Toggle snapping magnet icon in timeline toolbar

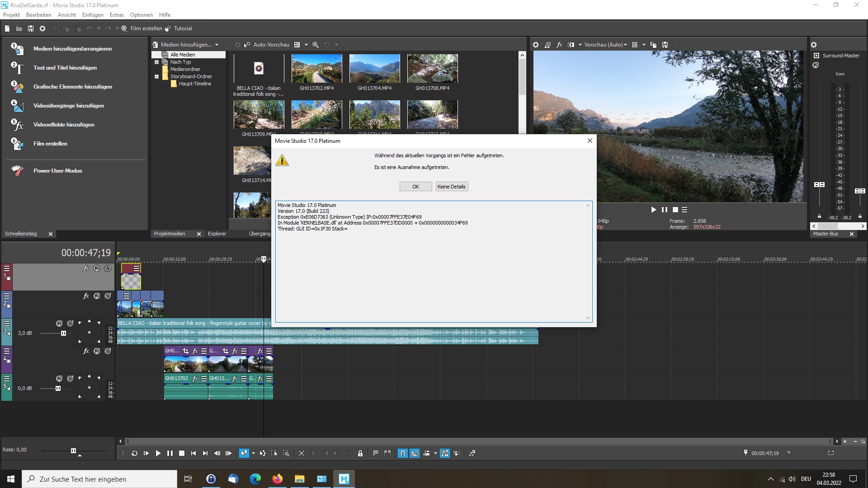coord(402,453)
